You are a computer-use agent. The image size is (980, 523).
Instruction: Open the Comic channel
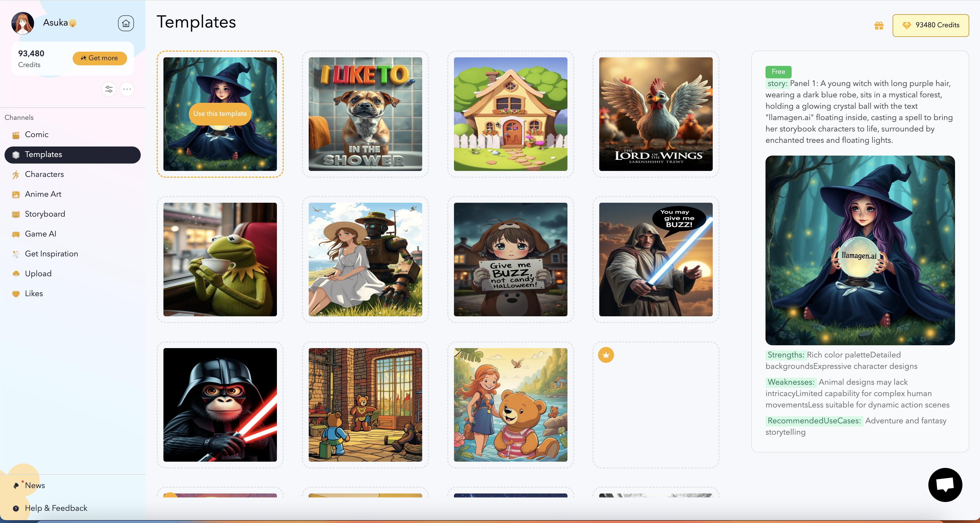point(37,134)
